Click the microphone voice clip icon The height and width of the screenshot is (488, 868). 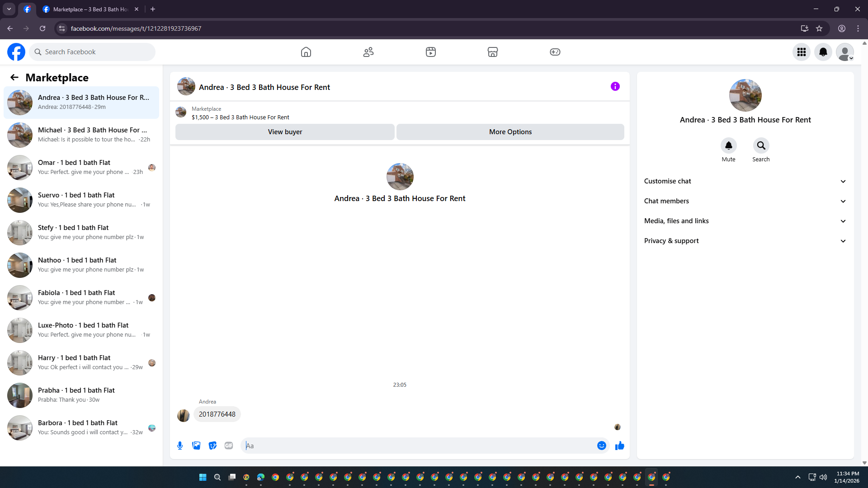click(180, 446)
